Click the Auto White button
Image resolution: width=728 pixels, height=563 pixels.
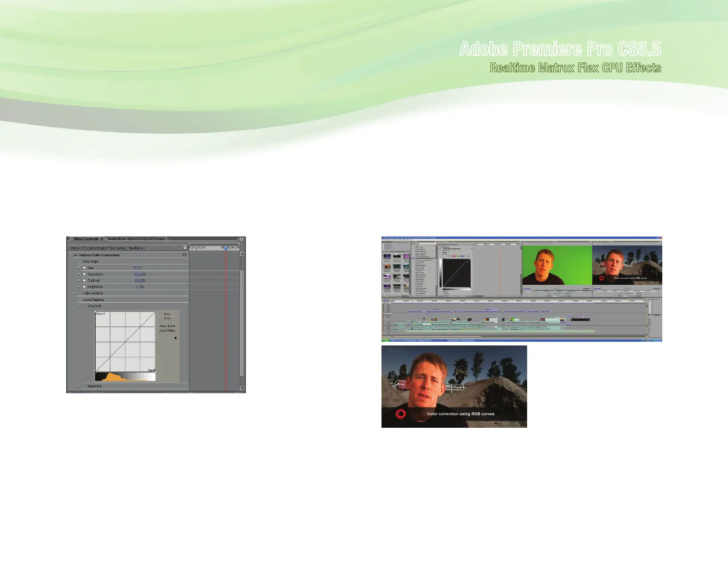coord(167,330)
